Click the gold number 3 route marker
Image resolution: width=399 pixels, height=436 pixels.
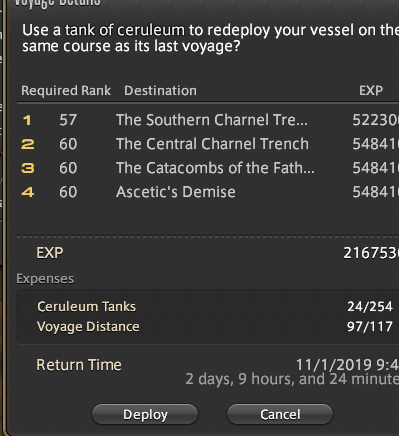point(28,168)
